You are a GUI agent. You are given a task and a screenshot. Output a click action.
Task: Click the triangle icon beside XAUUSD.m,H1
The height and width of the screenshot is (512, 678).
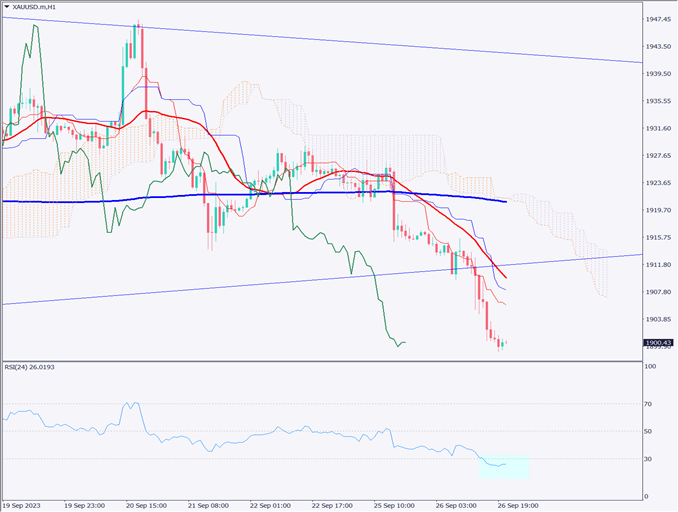click(8, 8)
